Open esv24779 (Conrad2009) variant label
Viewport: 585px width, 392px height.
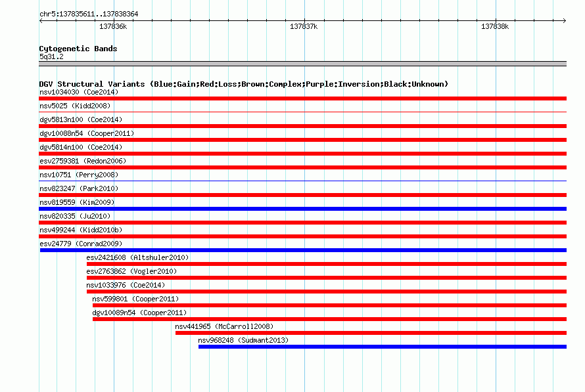81,244
